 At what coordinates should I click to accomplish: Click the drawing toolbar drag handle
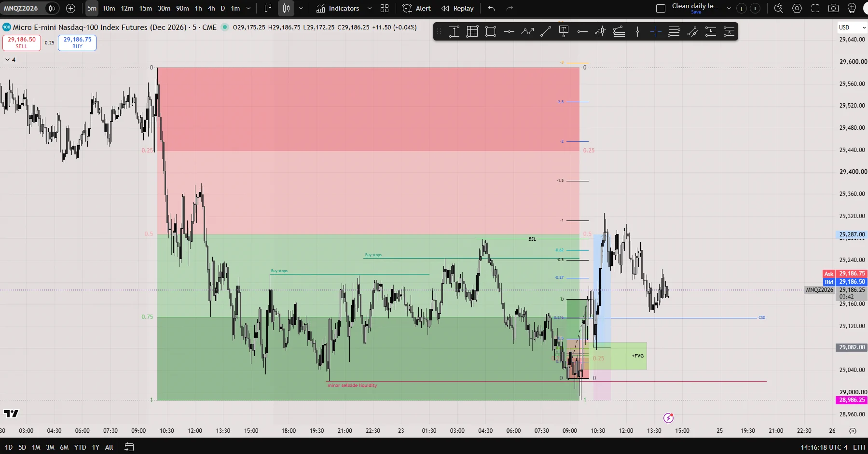pos(439,32)
